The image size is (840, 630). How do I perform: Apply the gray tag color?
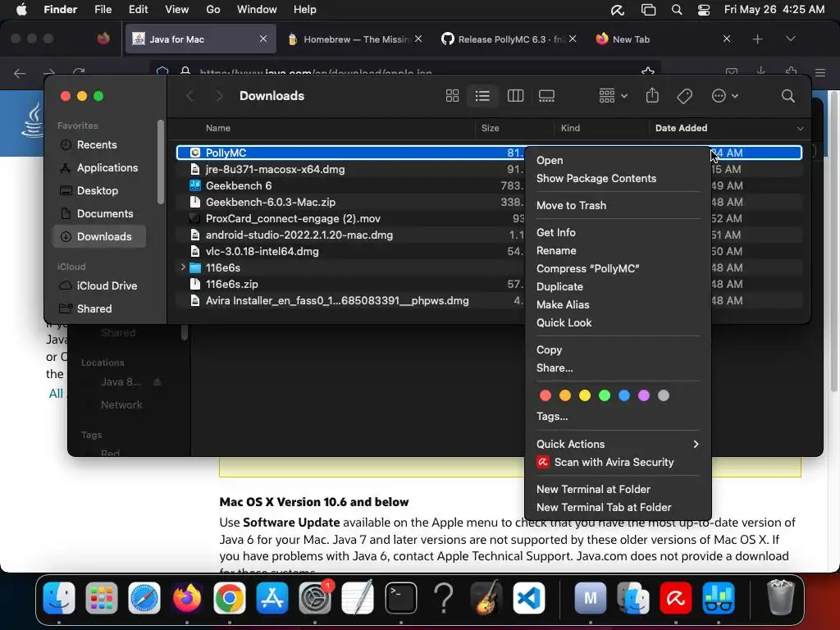click(663, 395)
